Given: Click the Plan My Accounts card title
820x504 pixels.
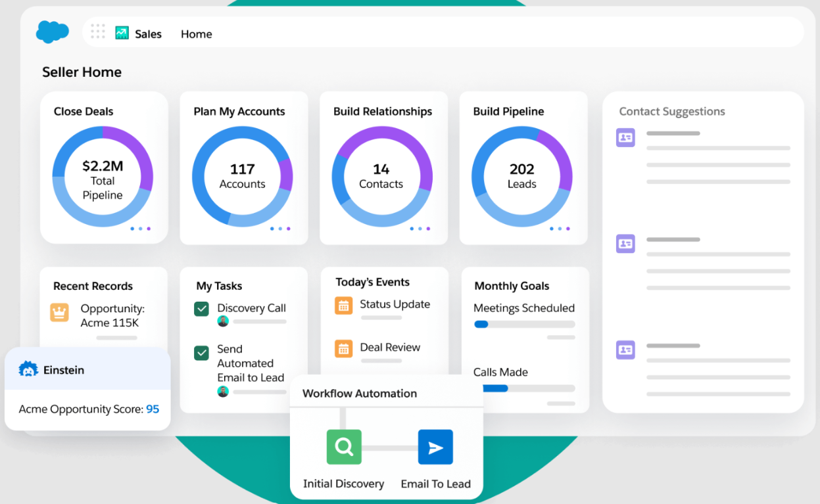Looking at the screenshot, I should [x=239, y=112].
